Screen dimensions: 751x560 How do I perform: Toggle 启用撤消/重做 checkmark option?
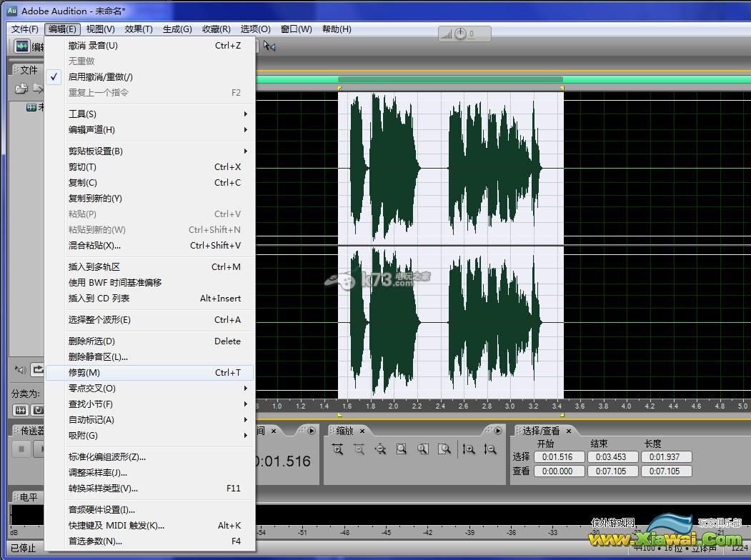[149, 76]
